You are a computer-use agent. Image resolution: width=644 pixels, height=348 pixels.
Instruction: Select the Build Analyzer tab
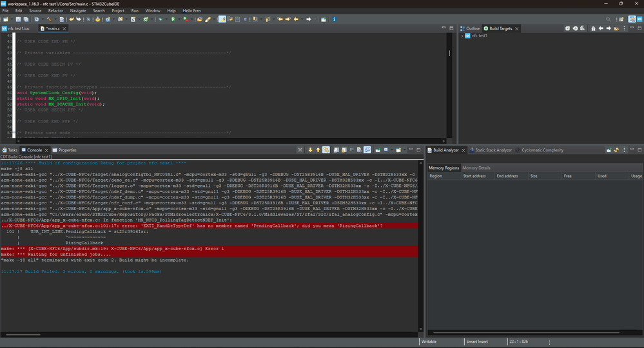(443, 150)
